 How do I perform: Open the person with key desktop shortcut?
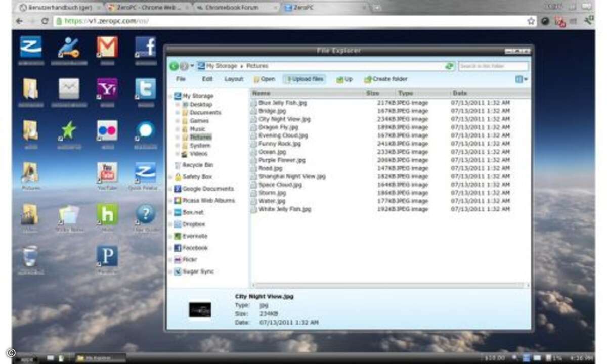(69, 47)
